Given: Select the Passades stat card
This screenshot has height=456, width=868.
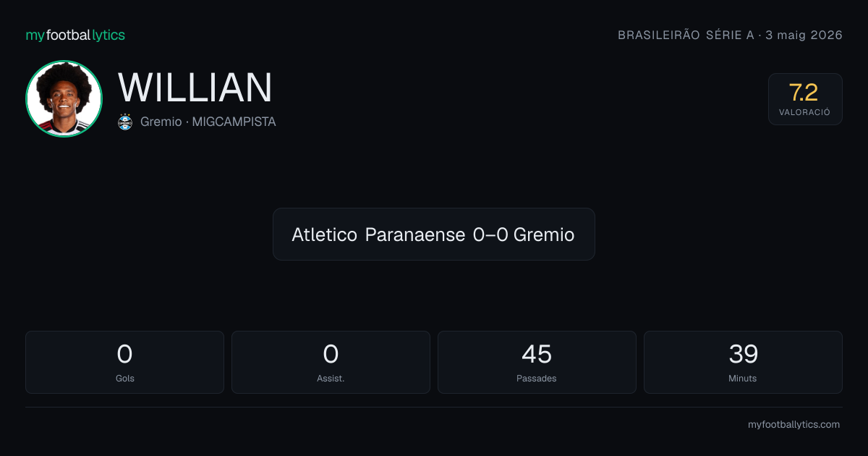Looking at the screenshot, I should click(x=537, y=362).
